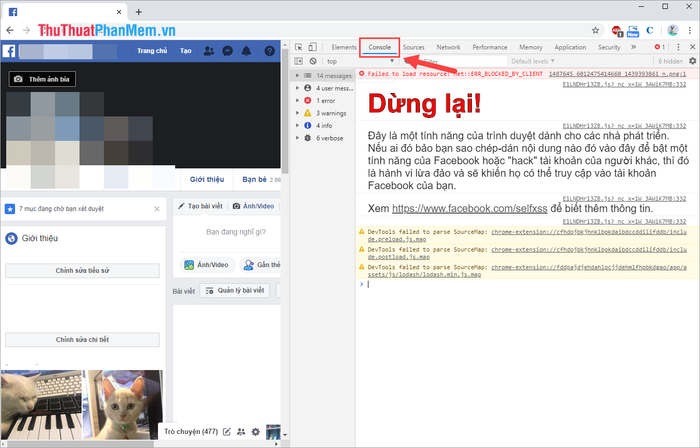The width and height of the screenshot is (700, 448).
Task: Click the Bạn đang nghĩ gì? input
Action: click(x=236, y=232)
